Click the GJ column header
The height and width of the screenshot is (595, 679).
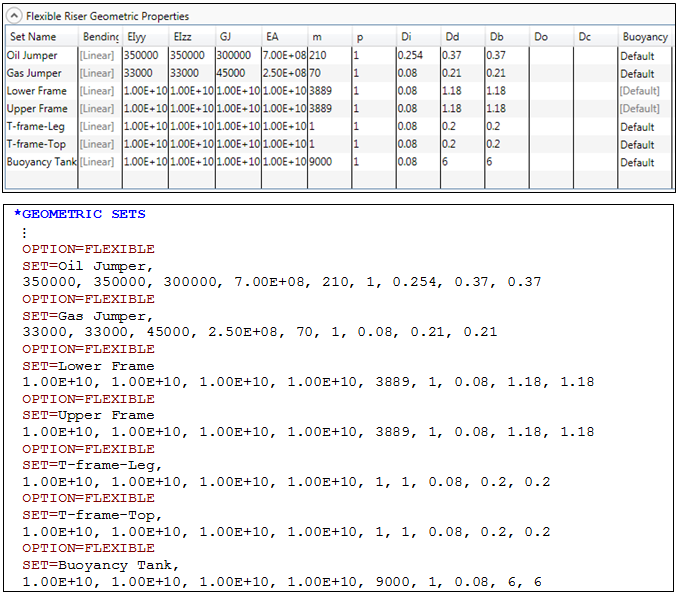(238, 37)
